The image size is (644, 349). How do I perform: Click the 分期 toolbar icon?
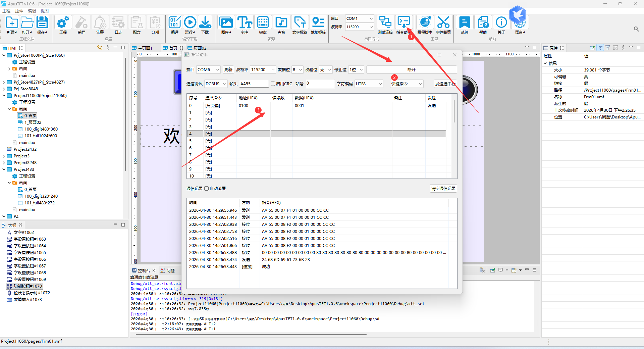tap(155, 22)
